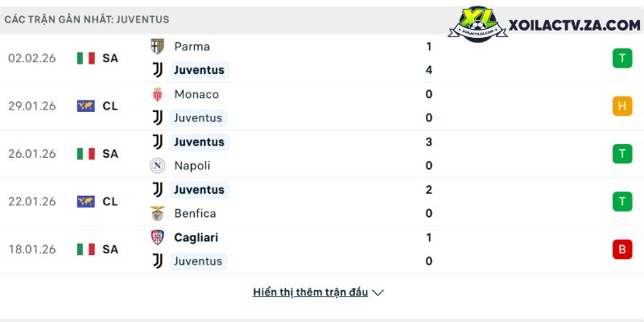Click the 'Các trận gần nhất: Juventus' header

[x=86, y=19]
